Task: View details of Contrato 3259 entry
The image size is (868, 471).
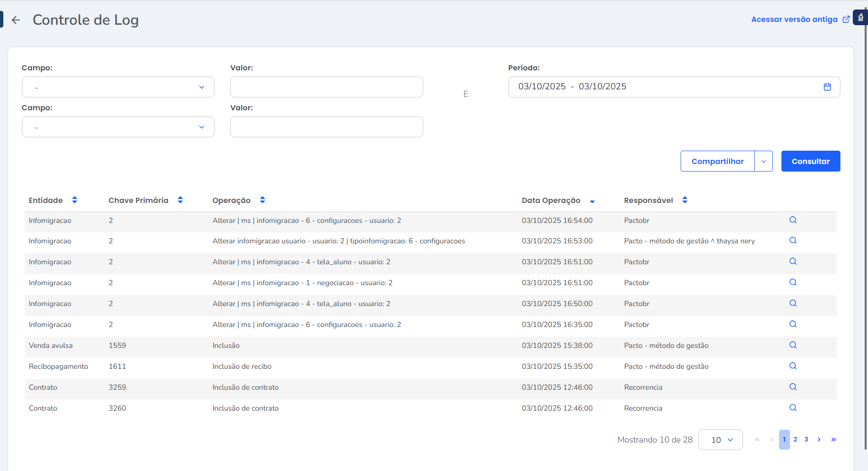Action: [793, 387]
